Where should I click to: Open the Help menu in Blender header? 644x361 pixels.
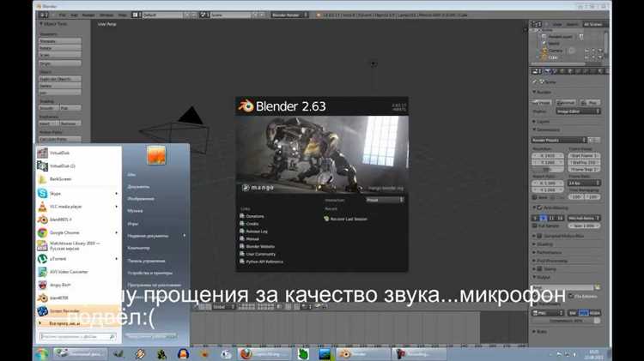tap(123, 15)
